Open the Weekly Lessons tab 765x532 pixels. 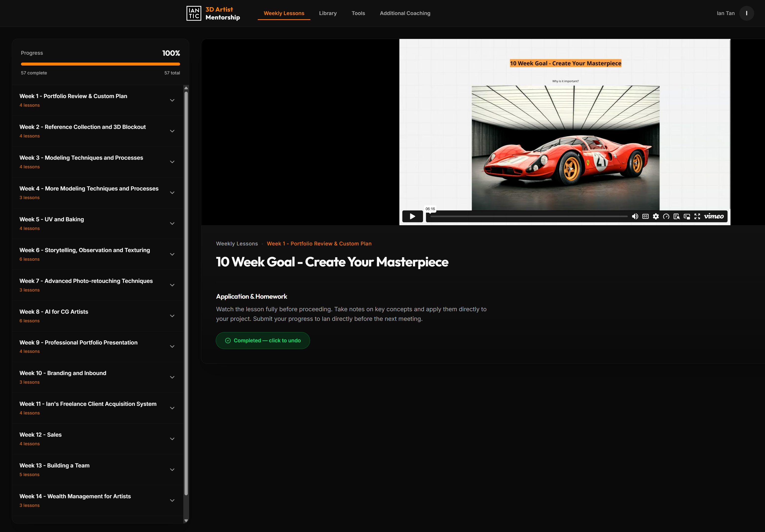pos(284,13)
